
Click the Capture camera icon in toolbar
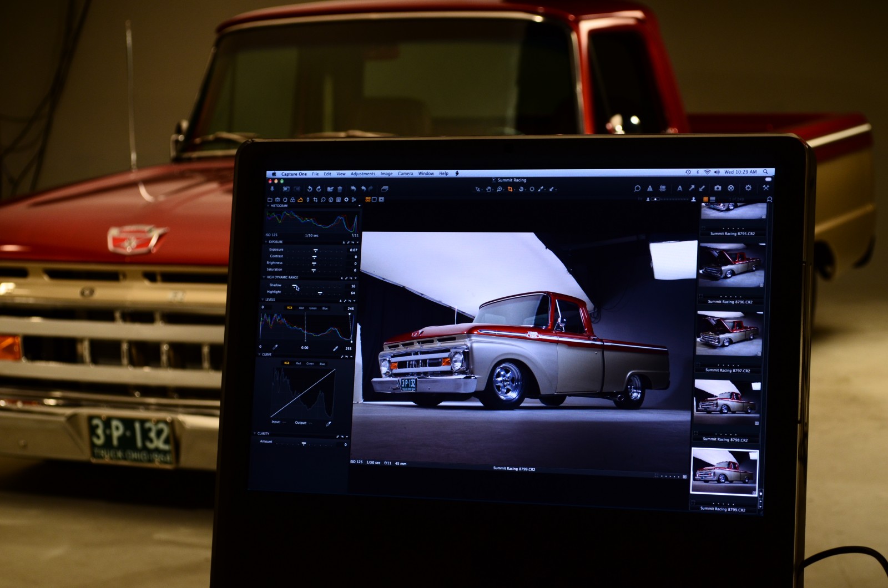[x=718, y=188]
